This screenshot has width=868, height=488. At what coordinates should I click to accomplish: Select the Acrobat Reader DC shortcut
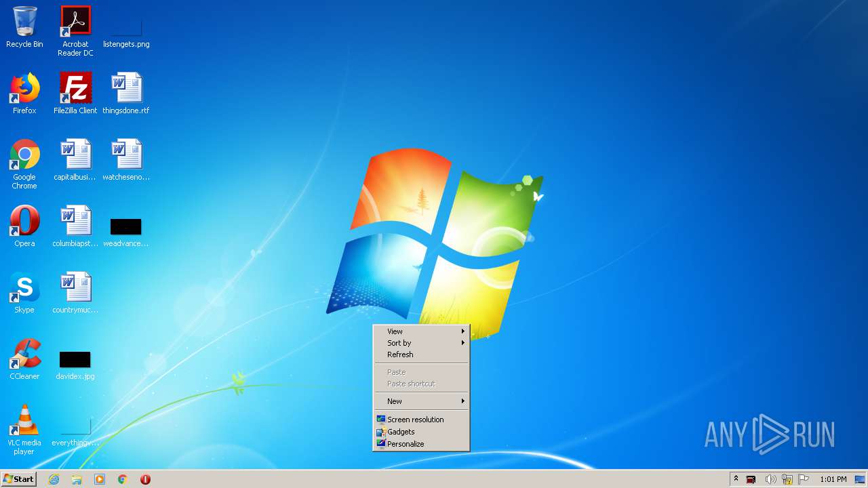[75, 31]
